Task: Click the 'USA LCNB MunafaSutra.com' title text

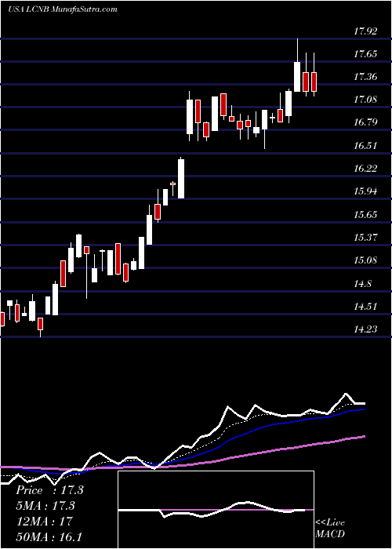Action: click(63, 9)
